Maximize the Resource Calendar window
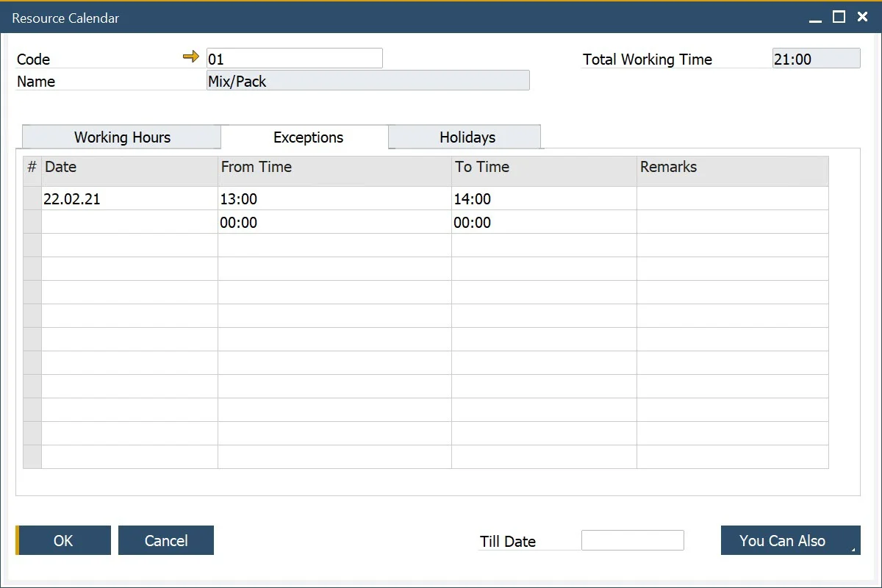 pyautogui.click(x=839, y=18)
